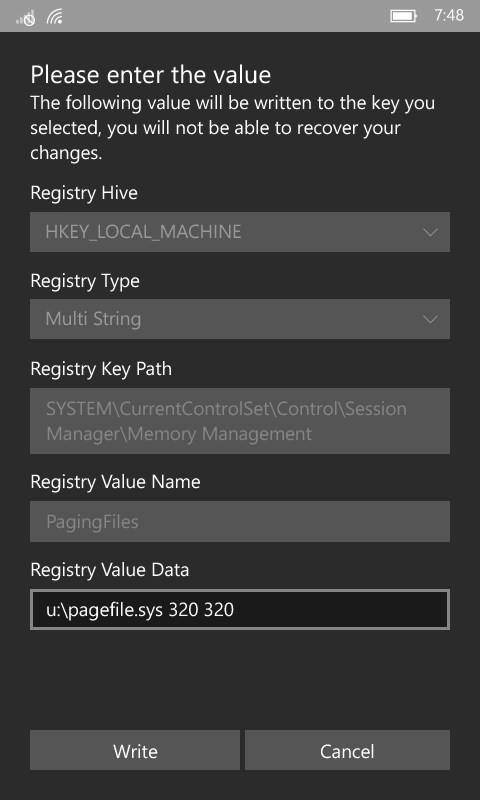This screenshot has width=480, height=800.
Task: Click the chevron on Registry Hive combo box
Action: click(x=430, y=233)
